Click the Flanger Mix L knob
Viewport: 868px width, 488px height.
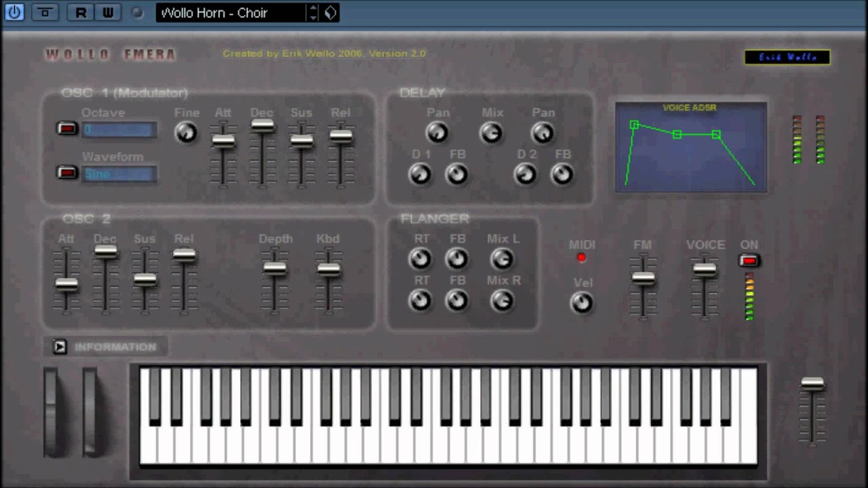pos(502,258)
